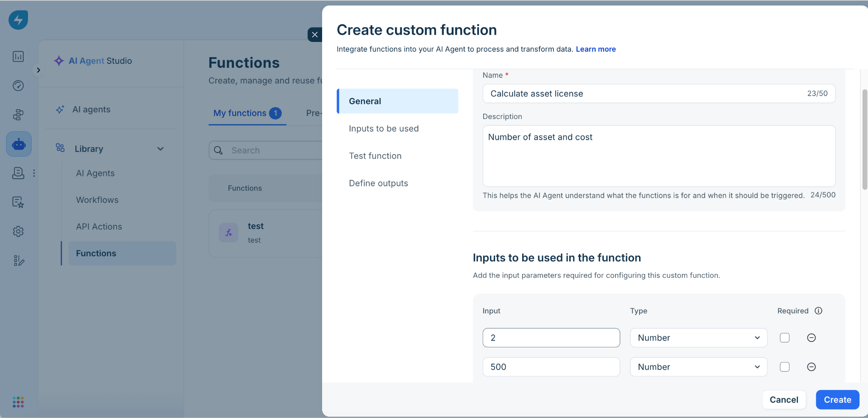Open the starred document icon in left rail
Image resolution: width=868 pixels, height=418 pixels.
[x=18, y=202]
